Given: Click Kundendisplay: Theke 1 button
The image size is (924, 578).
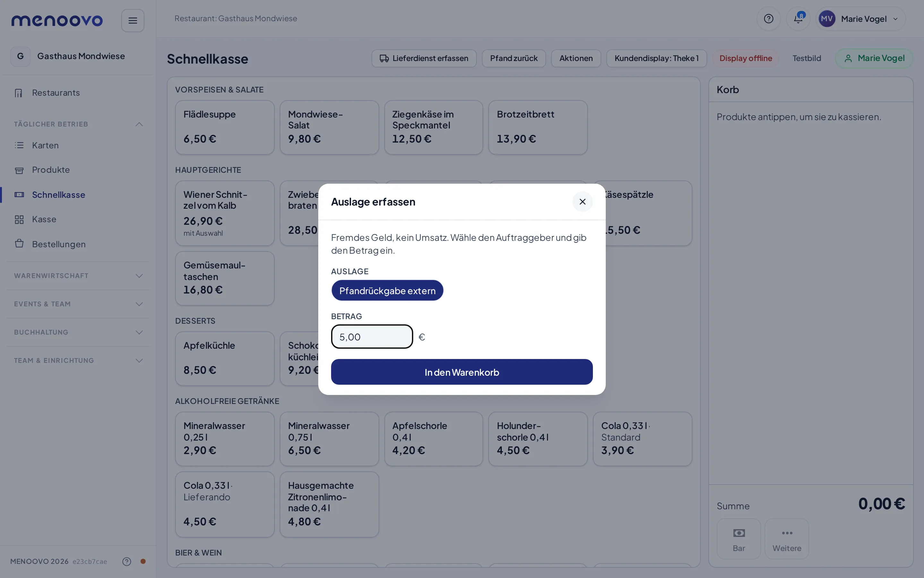Looking at the screenshot, I should click(x=656, y=58).
